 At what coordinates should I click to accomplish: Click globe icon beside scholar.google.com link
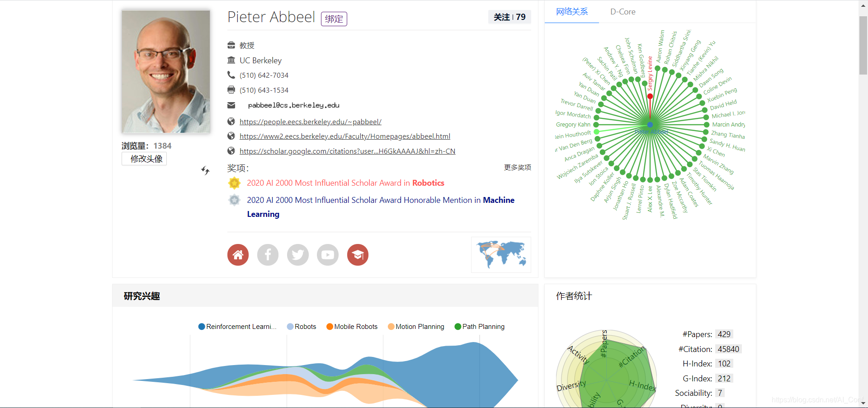231,151
